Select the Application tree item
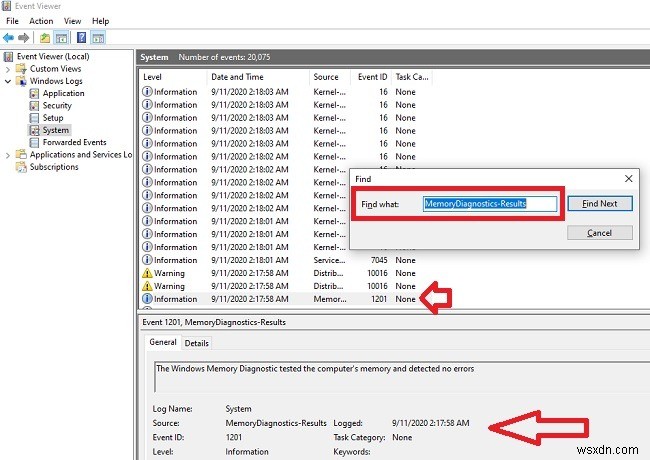This screenshot has height=460, width=650. (63, 93)
